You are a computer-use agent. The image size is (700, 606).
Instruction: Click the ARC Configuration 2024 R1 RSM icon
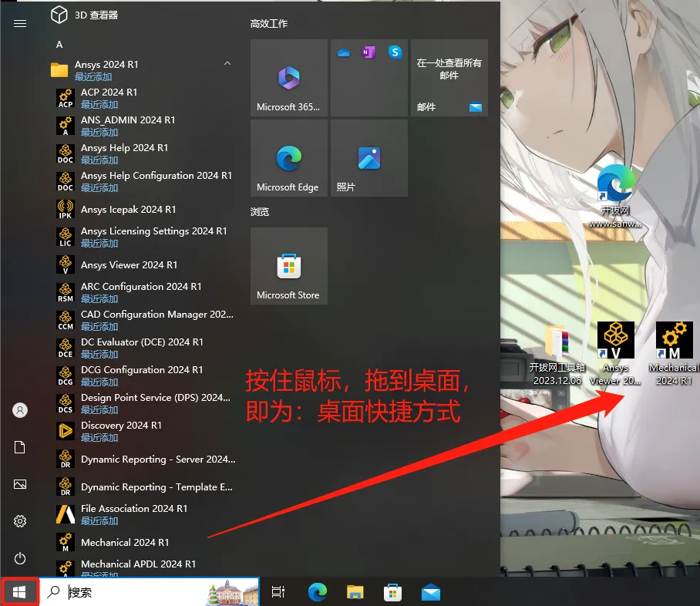click(x=66, y=292)
